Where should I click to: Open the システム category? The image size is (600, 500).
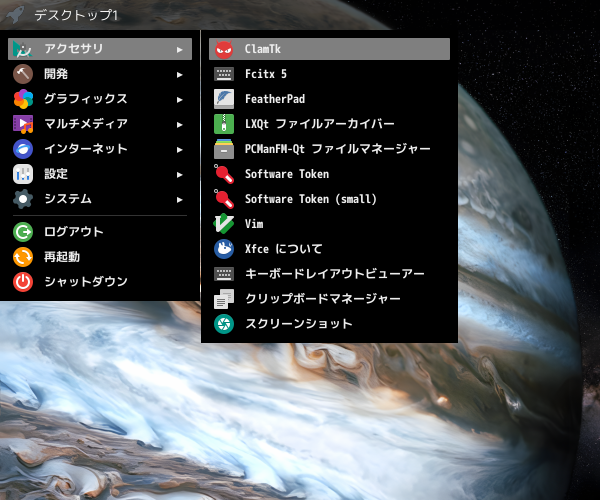click(100, 199)
